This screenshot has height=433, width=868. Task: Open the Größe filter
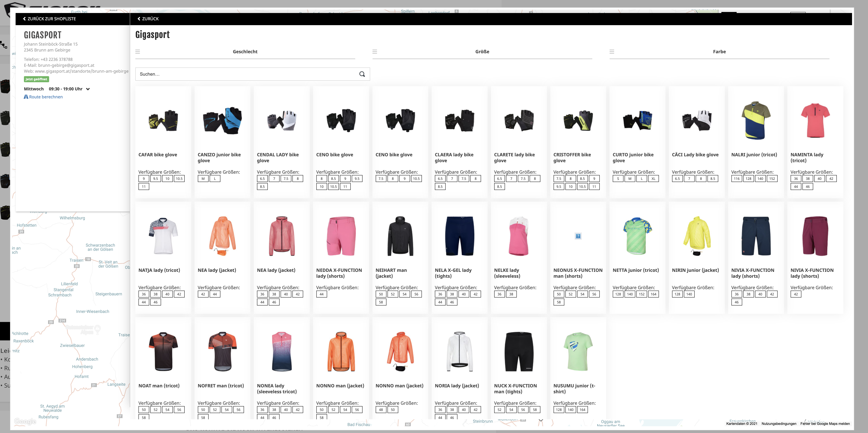coord(482,52)
